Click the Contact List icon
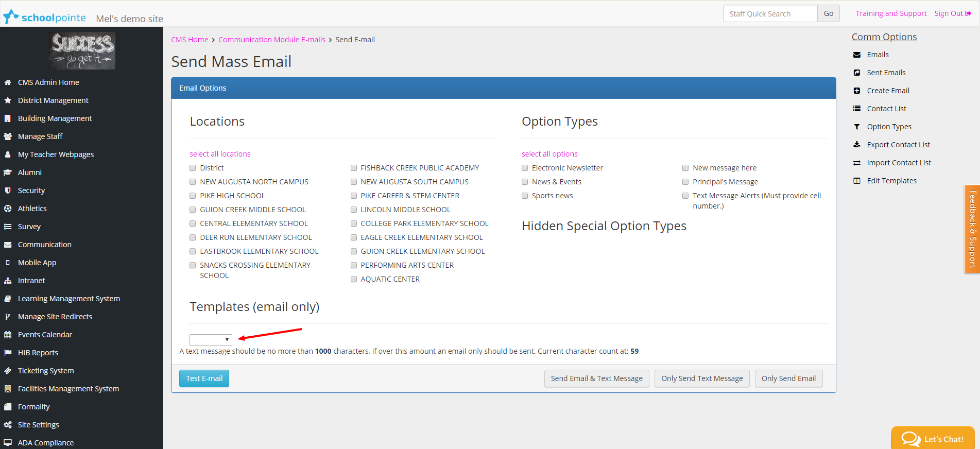980x449 pixels. pos(857,109)
